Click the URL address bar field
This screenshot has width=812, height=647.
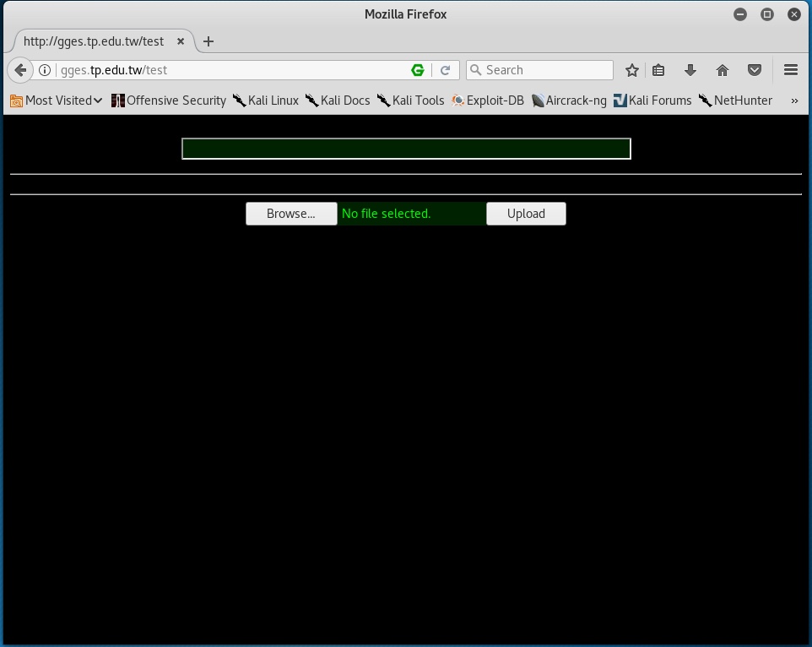coord(233,70)
